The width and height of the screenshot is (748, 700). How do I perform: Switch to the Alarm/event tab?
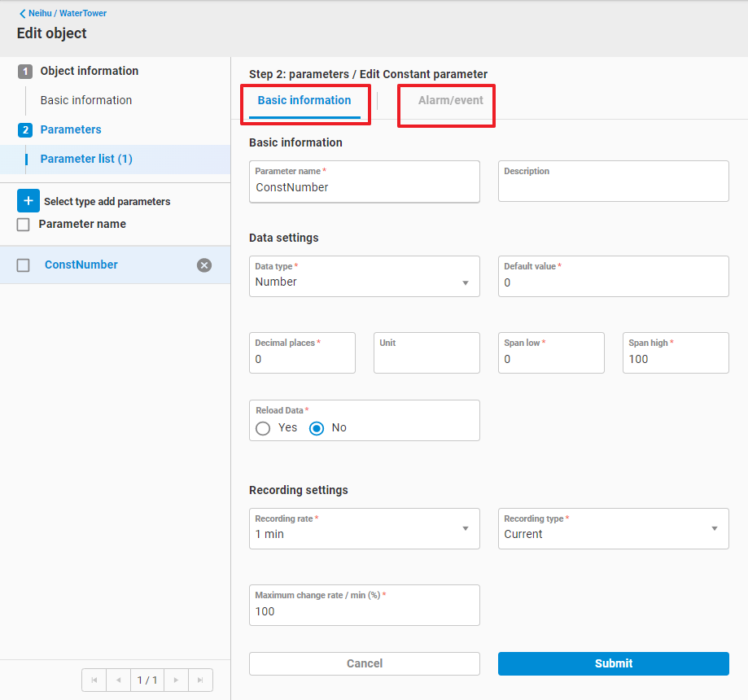[x=450, y=101]
